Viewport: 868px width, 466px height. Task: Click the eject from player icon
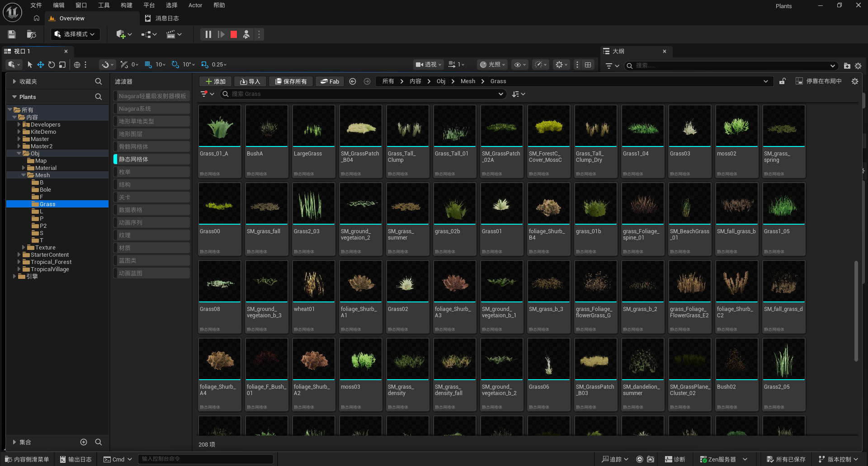click(x=246, y=34)
